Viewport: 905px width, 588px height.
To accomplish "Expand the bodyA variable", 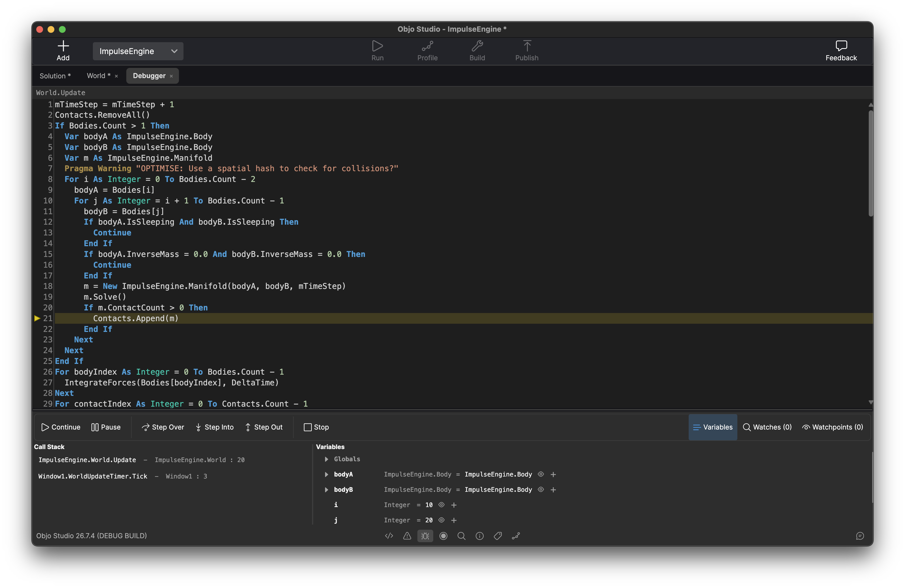I will click(326, 474).
